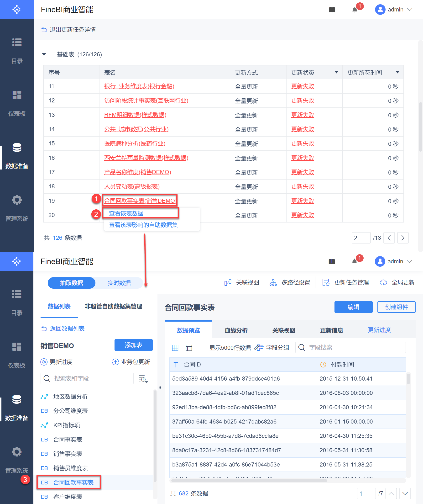Collapse the 基础表 (126/126) section
This screenshot has width=423, height=504.
click(44, 54)
